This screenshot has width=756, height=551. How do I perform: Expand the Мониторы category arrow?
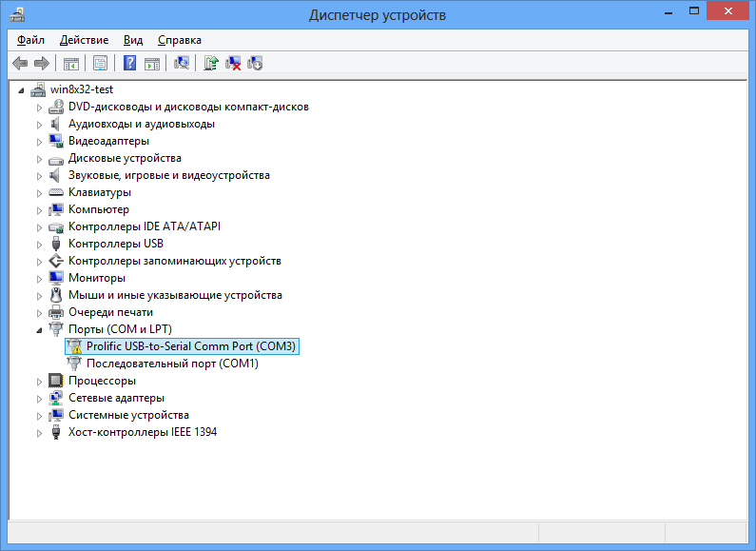coord(39,279)
